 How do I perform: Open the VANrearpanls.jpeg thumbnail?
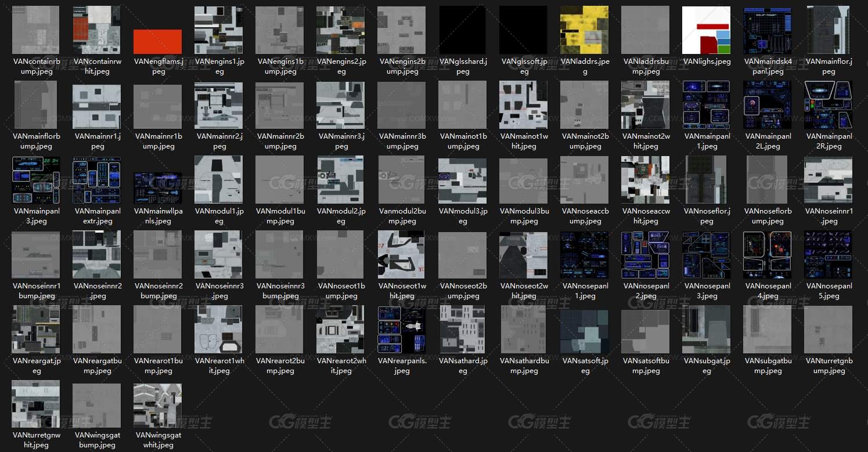click(402, 330)
